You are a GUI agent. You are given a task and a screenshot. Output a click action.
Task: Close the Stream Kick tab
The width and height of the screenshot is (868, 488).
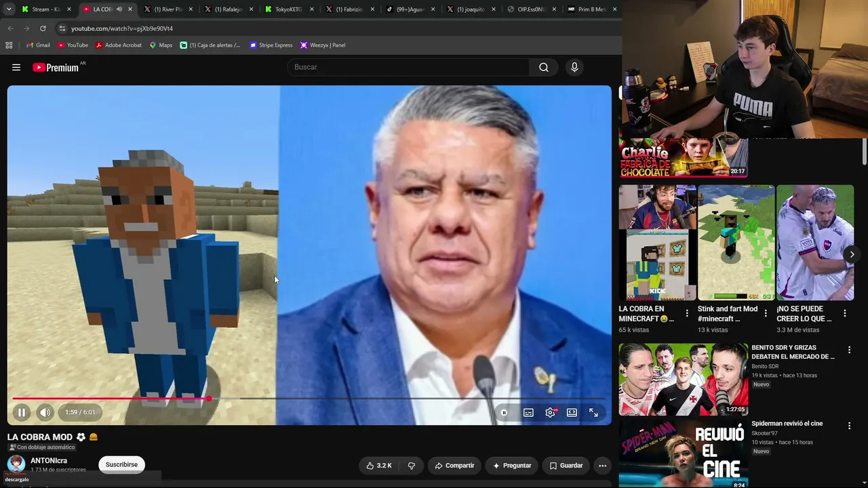pyautogui.click(x=68, y=9)
